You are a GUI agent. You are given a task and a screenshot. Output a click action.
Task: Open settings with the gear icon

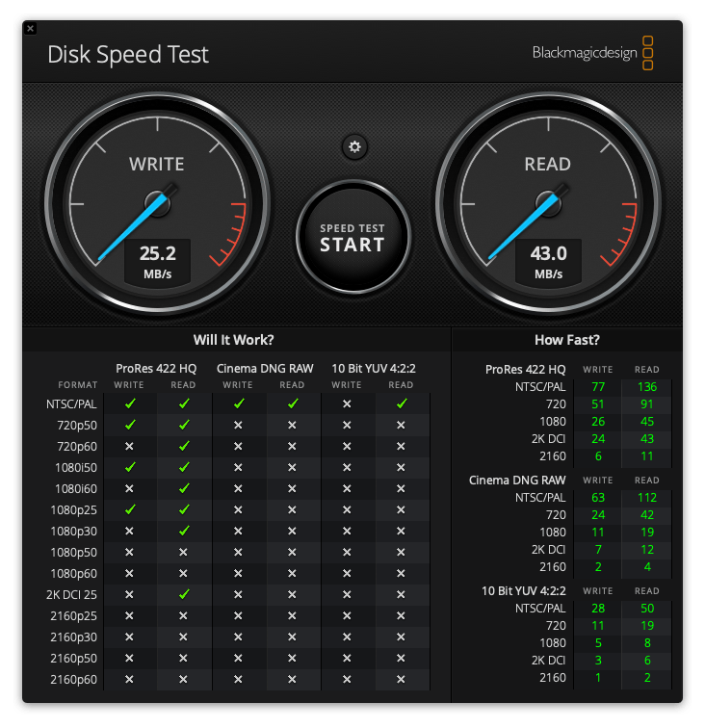click(354, 146)
